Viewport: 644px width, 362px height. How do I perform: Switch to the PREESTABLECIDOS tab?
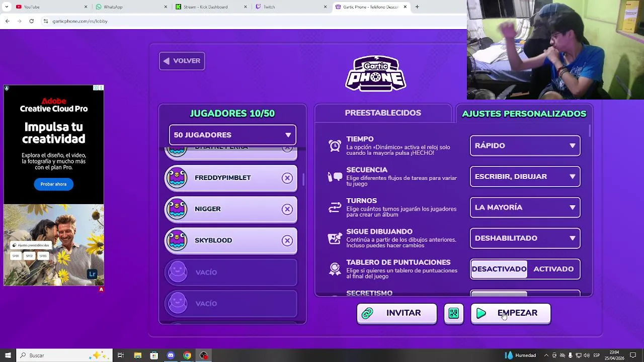click(383, 113)
